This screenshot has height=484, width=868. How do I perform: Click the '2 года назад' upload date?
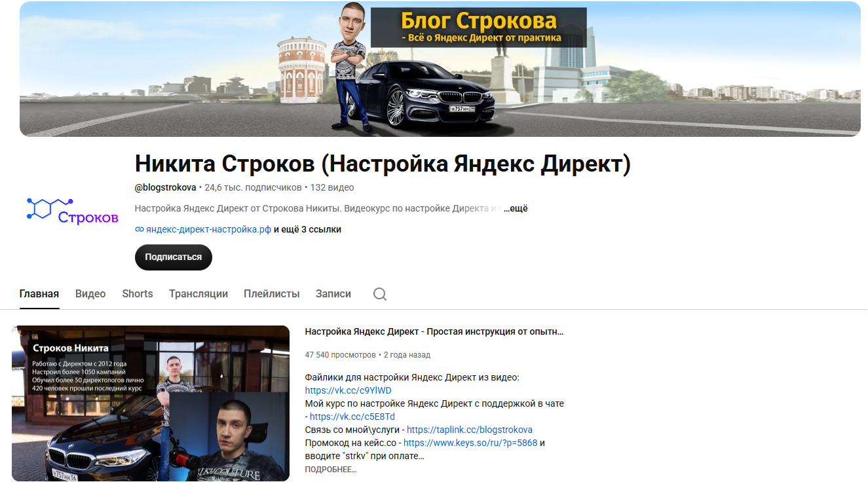click(407, 355)
